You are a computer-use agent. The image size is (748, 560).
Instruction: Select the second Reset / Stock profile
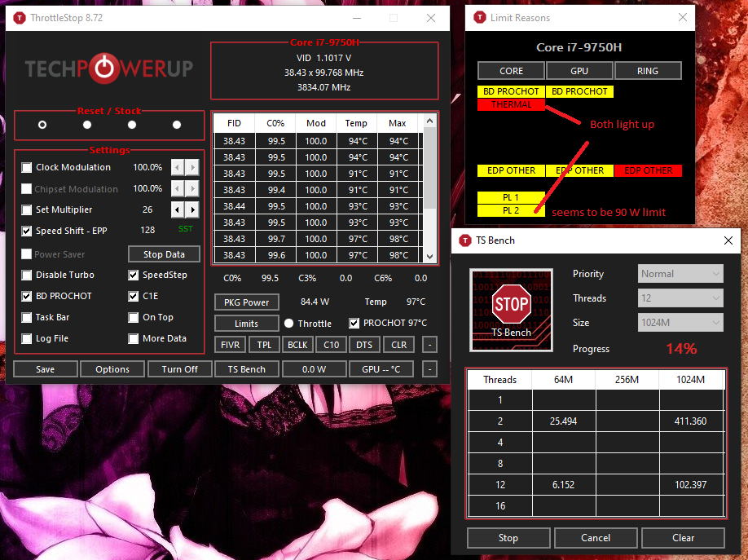tap(87, 125)
